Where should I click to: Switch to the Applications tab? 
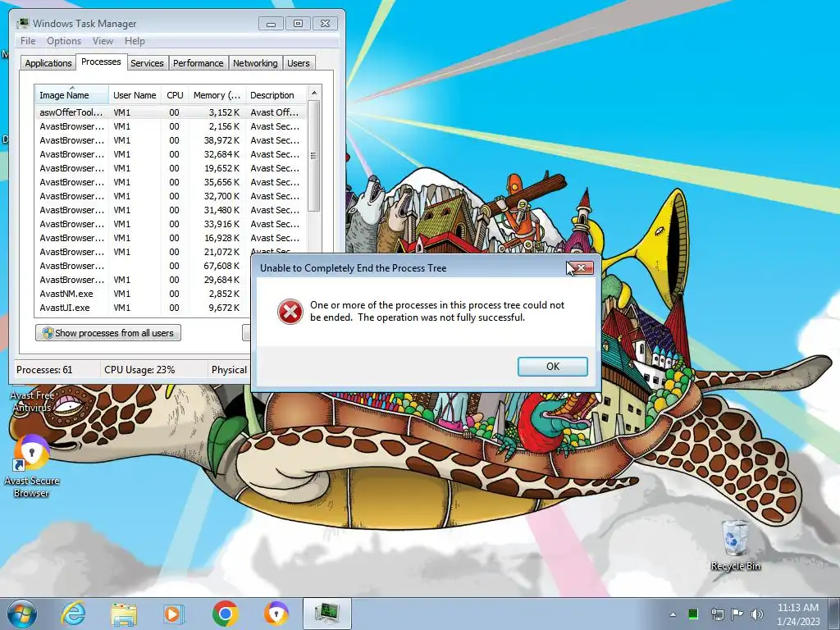point(48,63)
